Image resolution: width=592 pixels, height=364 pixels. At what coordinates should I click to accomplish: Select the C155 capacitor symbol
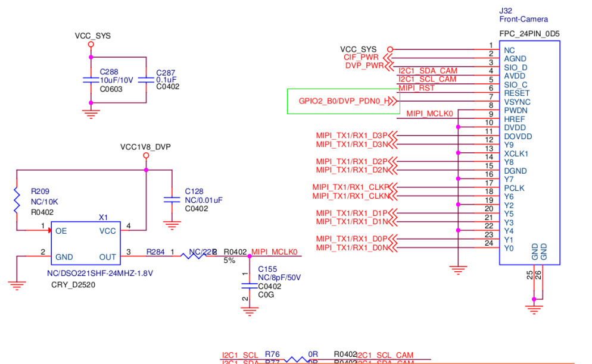(x=249, y=285)
